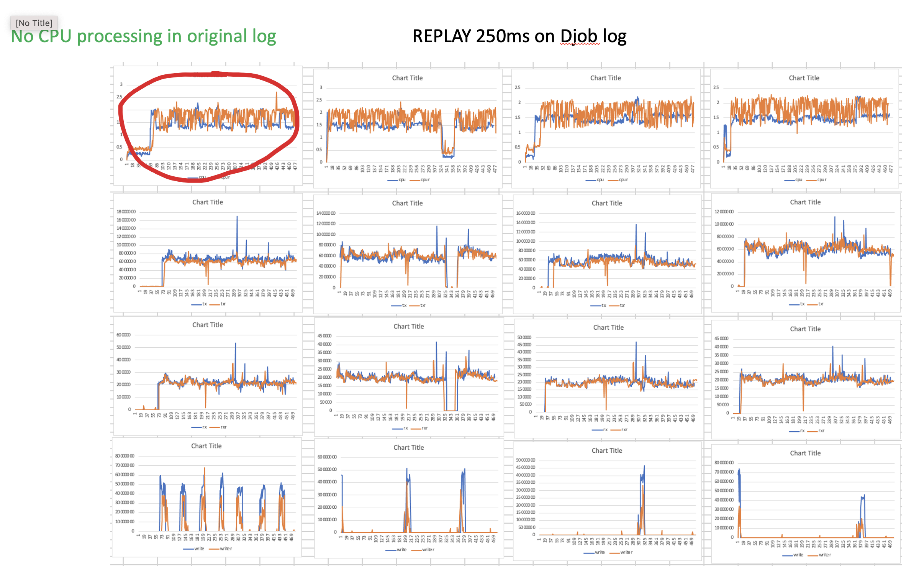Image resolution: width=924 pixels, height=575 pixels.
Task: Click 'Chart Title' of the seven-burst write chart
Action: point(206,446)
